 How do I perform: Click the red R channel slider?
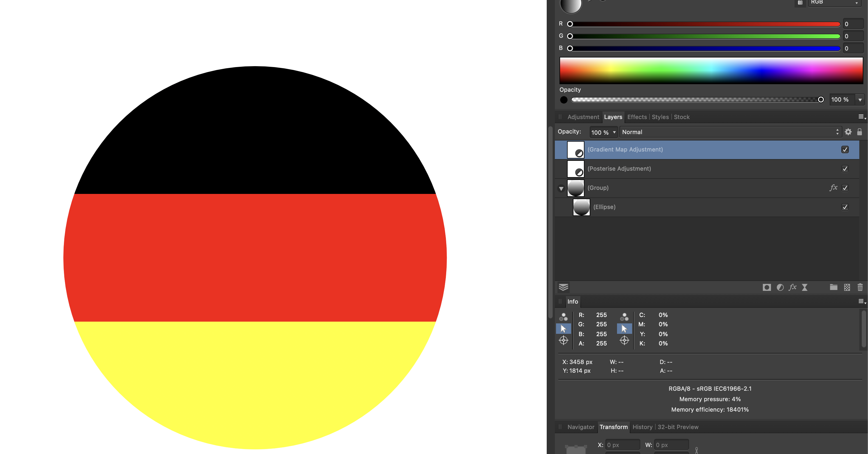click(704, 24)
